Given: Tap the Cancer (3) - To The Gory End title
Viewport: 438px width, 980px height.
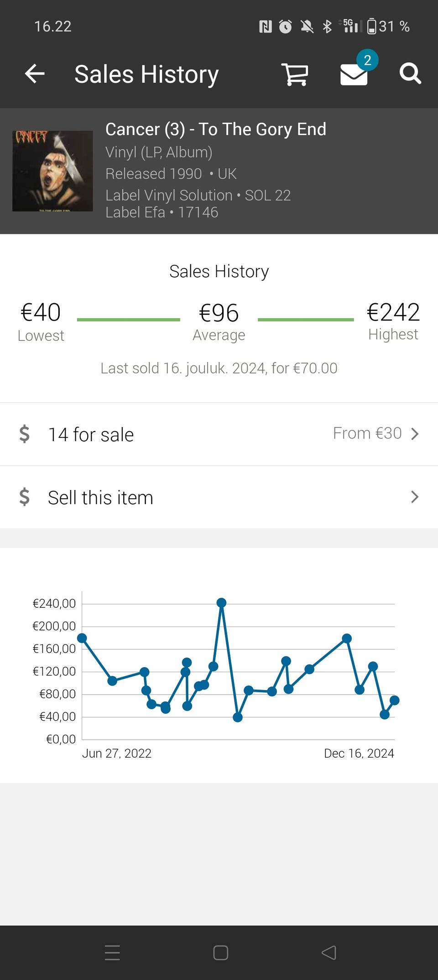Looking at the screenshot, I should pos(215,129).
